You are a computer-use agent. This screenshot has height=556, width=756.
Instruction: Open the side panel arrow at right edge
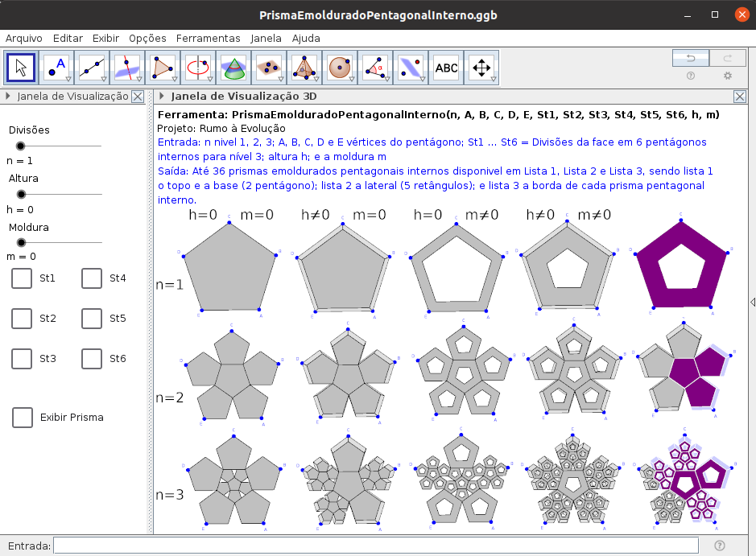(753, 302)
